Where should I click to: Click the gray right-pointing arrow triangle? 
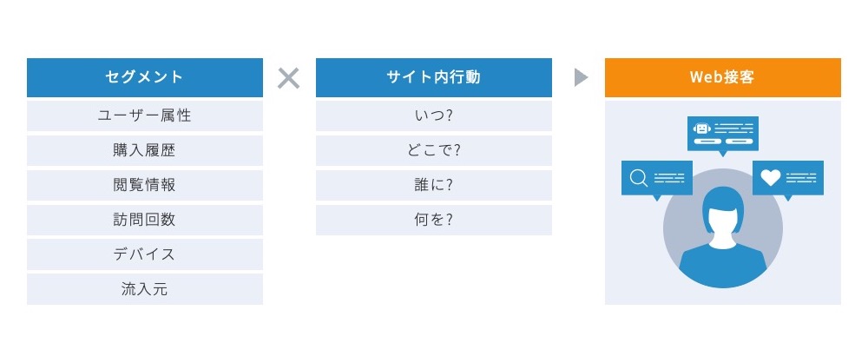581,77
